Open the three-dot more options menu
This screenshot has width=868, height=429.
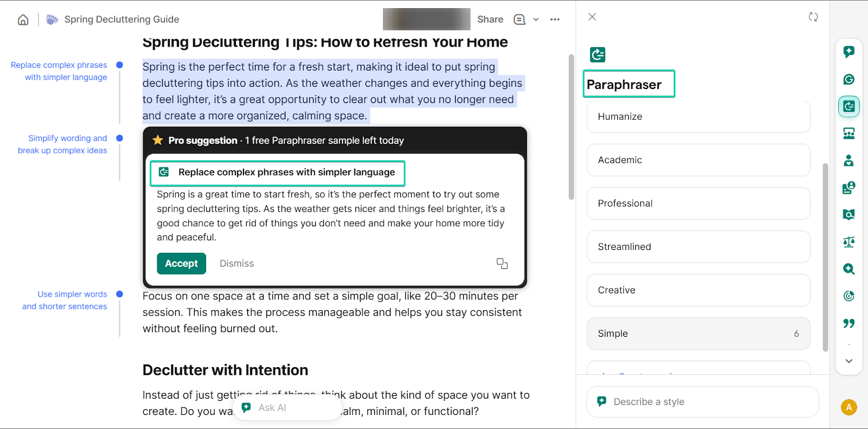(x=554, y=20)
